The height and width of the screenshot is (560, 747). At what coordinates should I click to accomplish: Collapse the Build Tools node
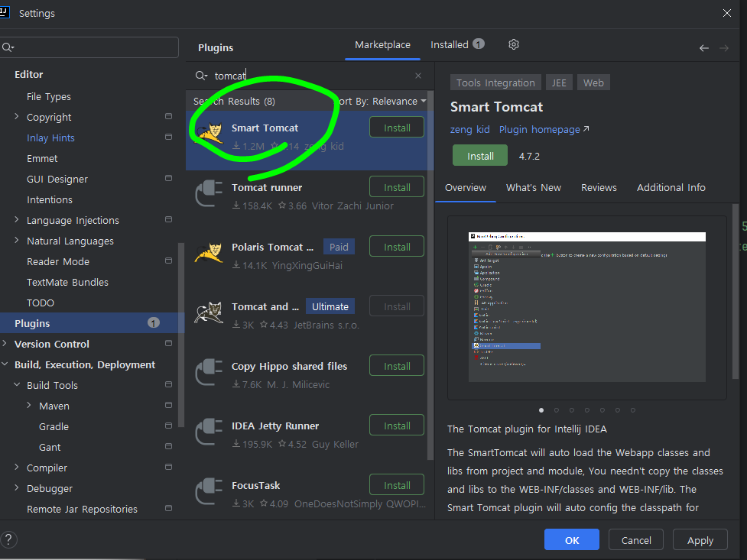coord(17,384)
